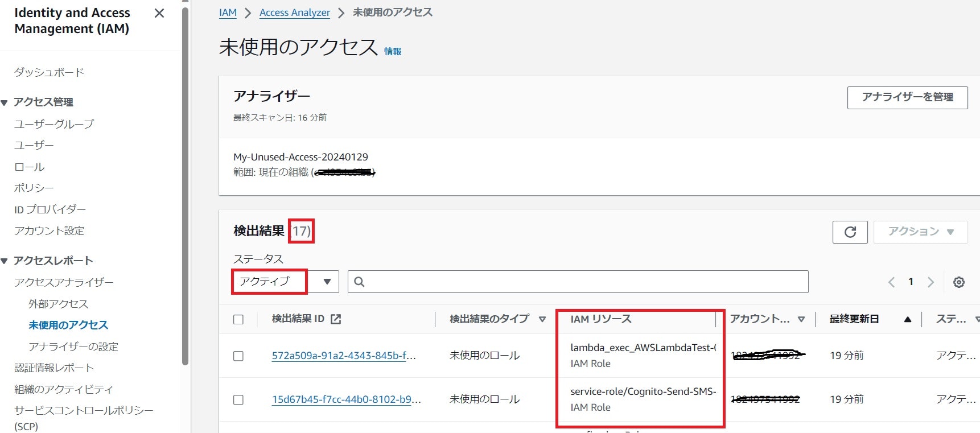
Task: Open 認証情報レポート in sidebar
Action: [54, 368]
